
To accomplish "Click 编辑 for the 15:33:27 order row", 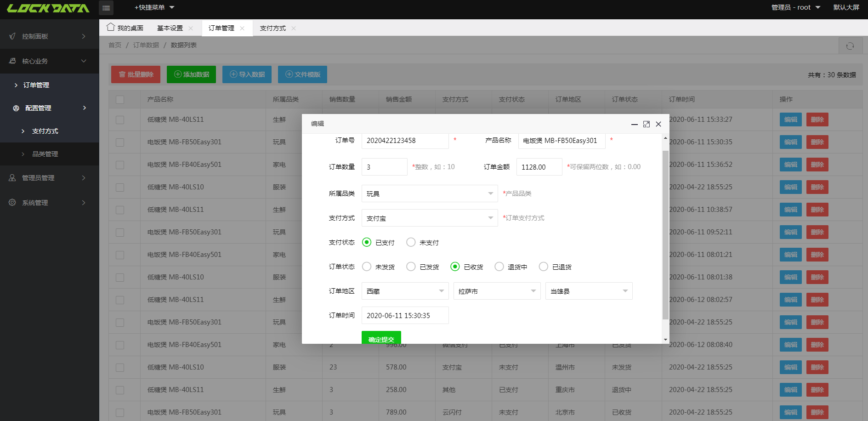I will point(791,119).
